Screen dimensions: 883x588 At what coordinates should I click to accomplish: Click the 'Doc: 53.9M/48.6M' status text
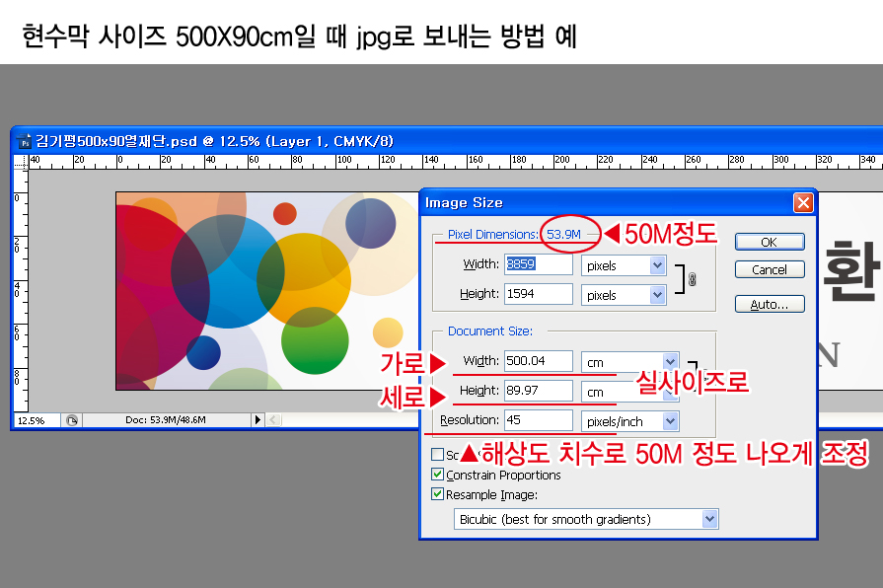pyautogui.click(x=165, y=420)
